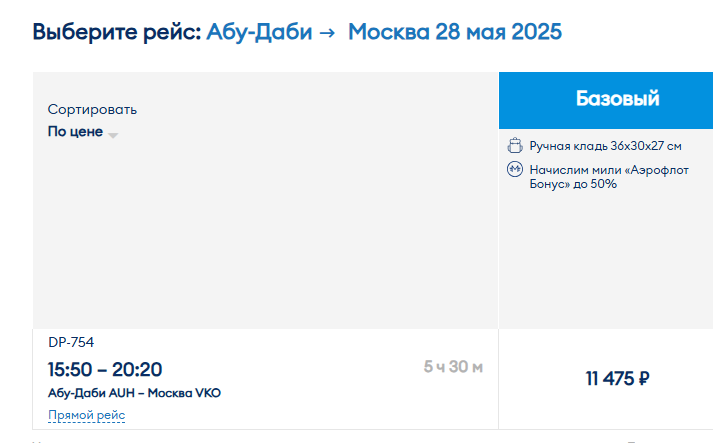The width and height of the screenshot is (713, 443).
Task: Select the "Базовый" fare tab header
Action: pos(606,100)
